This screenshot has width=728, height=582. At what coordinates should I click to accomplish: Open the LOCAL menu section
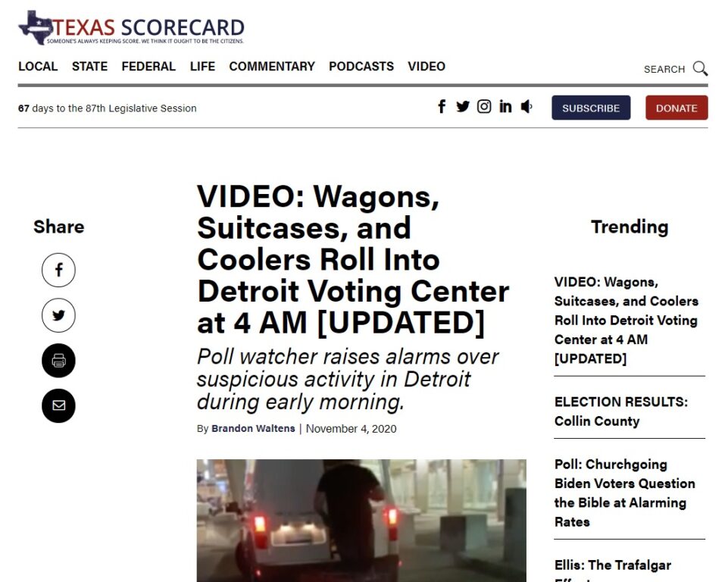(x=38, y=67)
